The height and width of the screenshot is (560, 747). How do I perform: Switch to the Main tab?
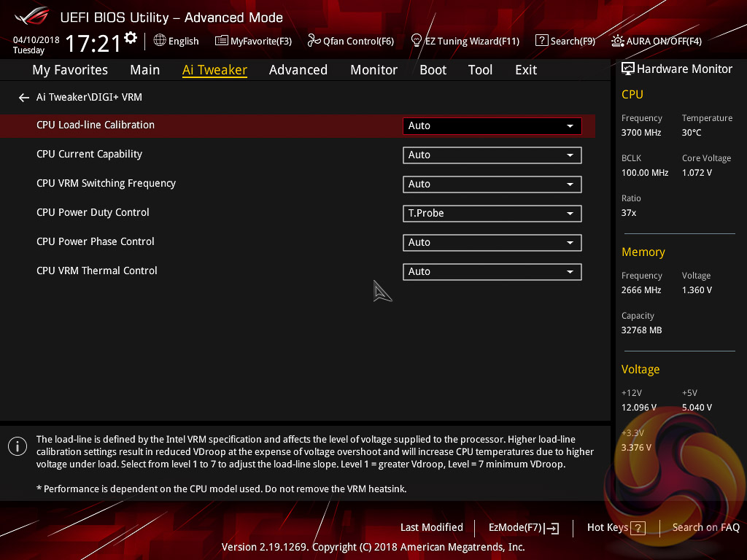pyautogui.click(x=145, y=70)
